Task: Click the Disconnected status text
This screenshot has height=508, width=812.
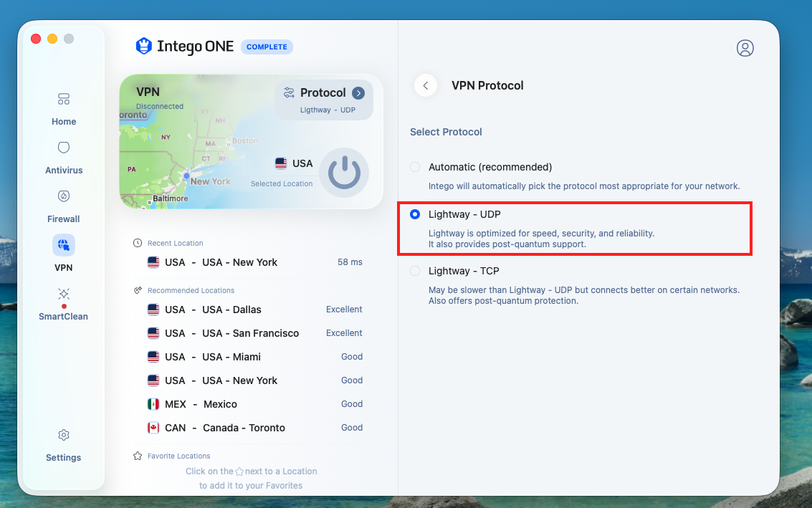Action: click(160, 106)
